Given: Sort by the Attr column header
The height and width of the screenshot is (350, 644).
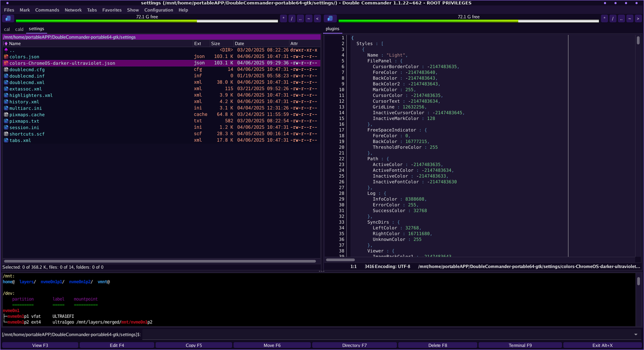Looking at the screenshot, I should [x=304, y=44].
